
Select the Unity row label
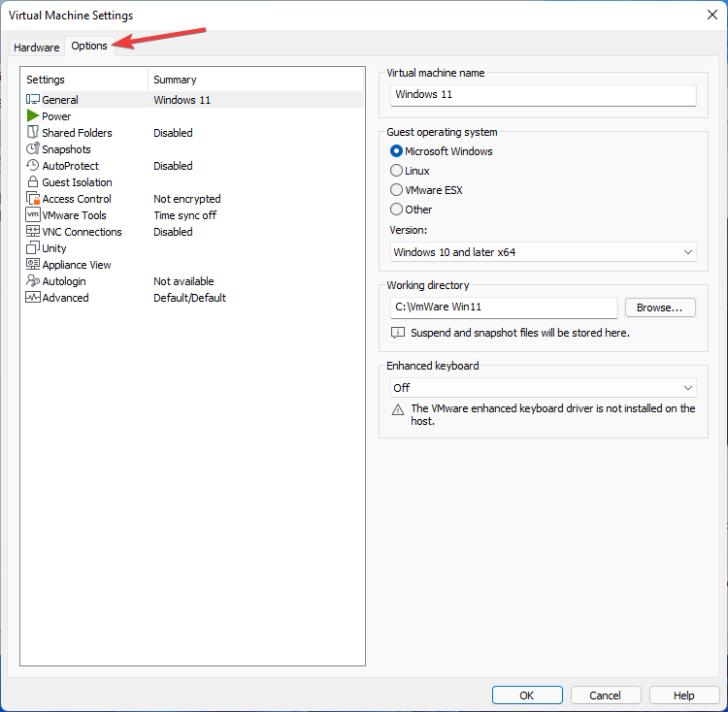pyautogui.click(x=53, y=248)
